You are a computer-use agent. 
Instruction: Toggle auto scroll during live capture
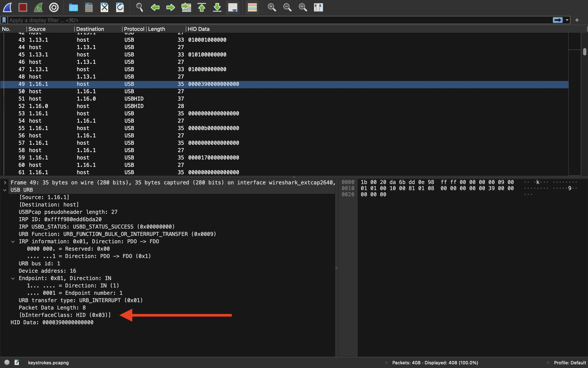click(x=233, y=7)
